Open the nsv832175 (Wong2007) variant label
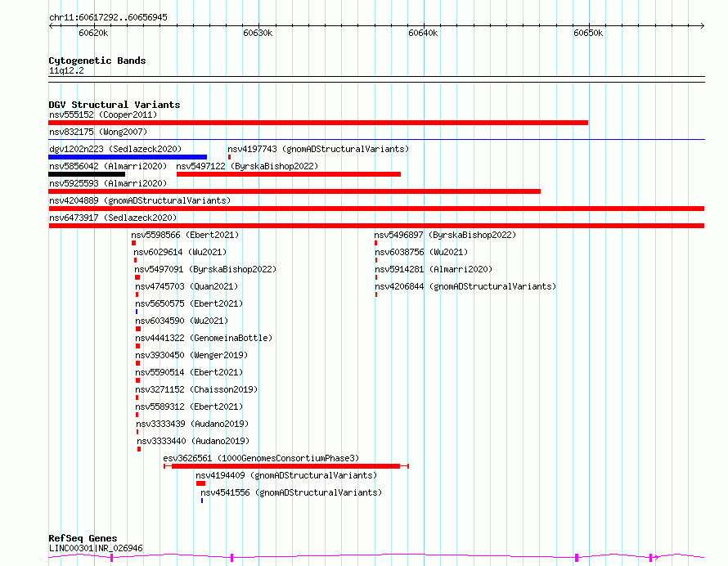This screenshot has height=566, width=728. point(98,132)
